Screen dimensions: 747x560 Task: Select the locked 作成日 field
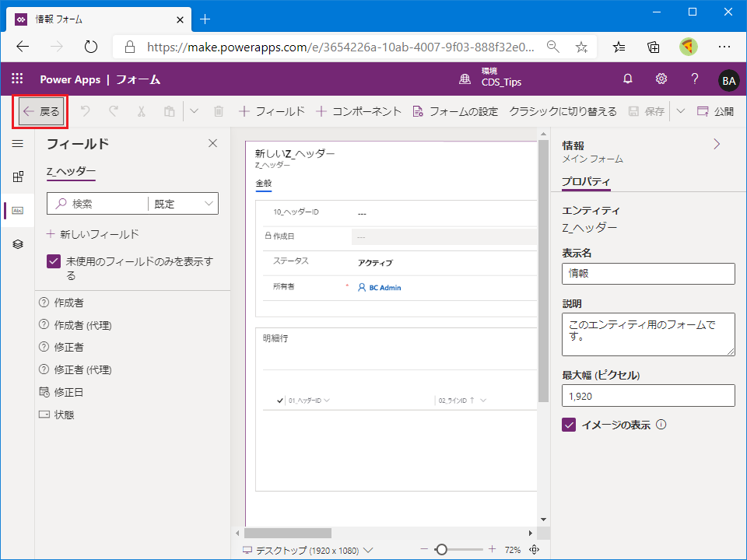[399, 236]
